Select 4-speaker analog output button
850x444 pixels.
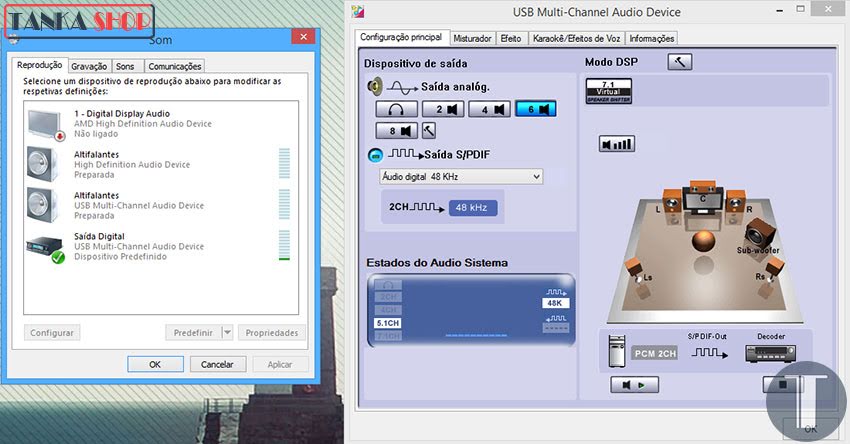tap(490, 109)
